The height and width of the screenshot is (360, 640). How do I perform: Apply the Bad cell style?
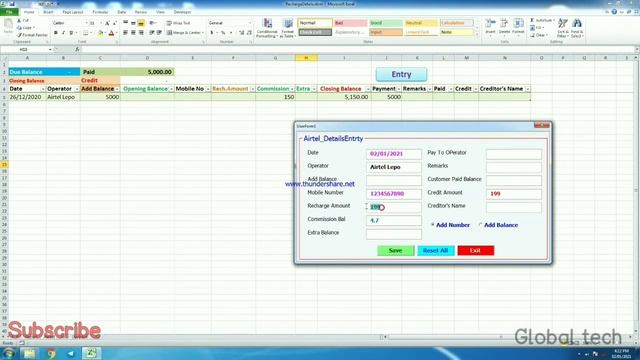coord(350,23)
